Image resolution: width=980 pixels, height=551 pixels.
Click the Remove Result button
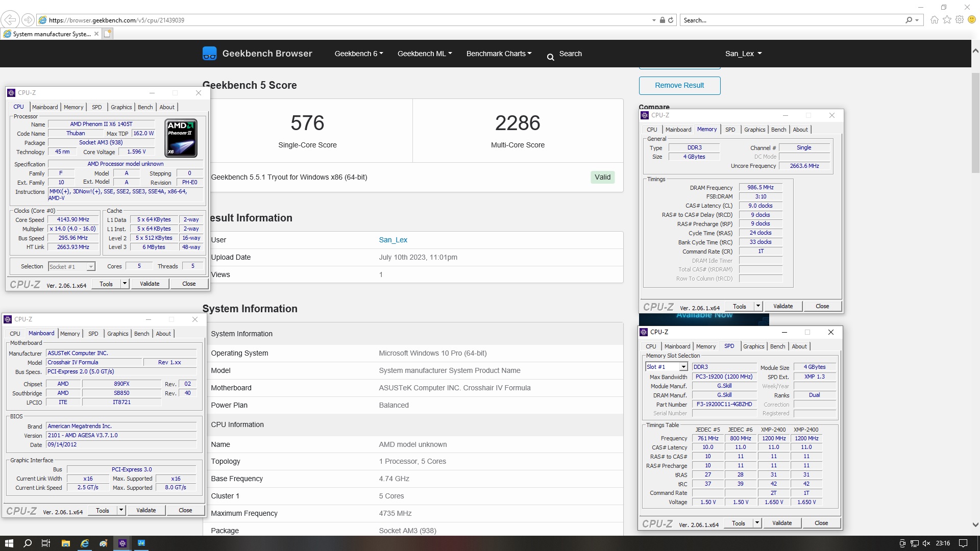click(x=679, y=85)
